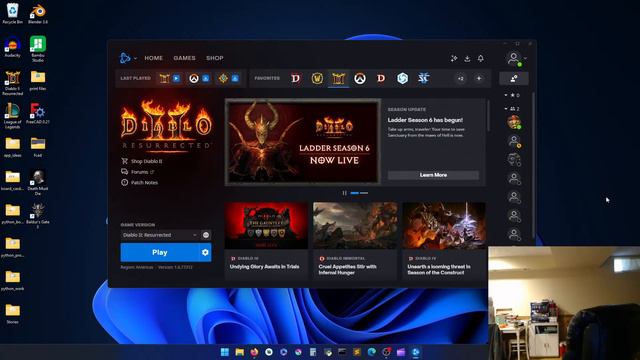Select the Heroes of the Storm favorite icon
This screenshot has width=640, height=360.
click(x=402, y=78)
